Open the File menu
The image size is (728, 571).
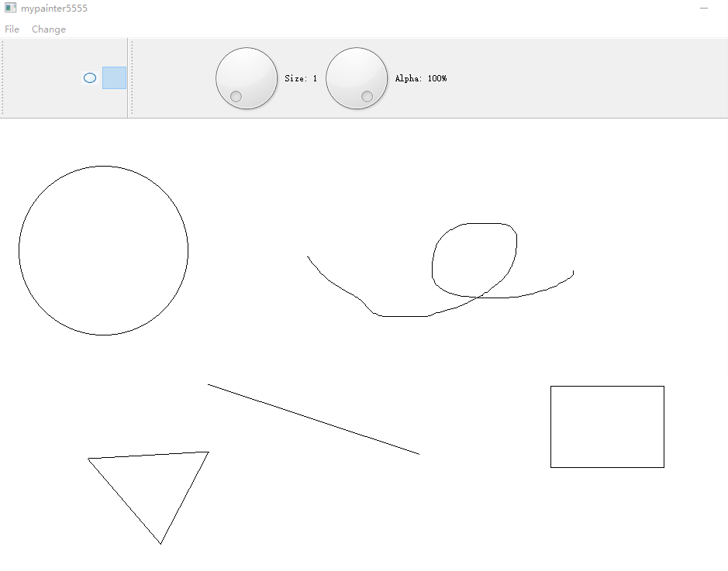[12, 29]
